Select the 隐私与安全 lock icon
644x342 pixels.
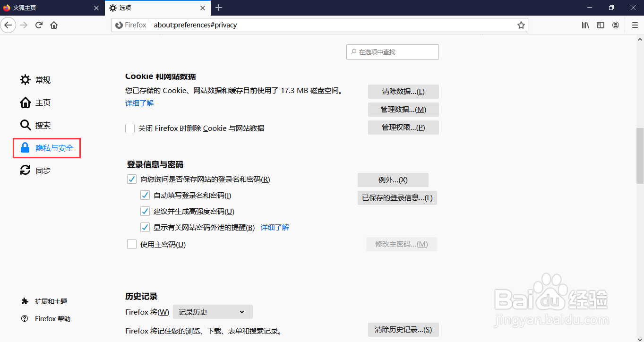pos(25,148)
